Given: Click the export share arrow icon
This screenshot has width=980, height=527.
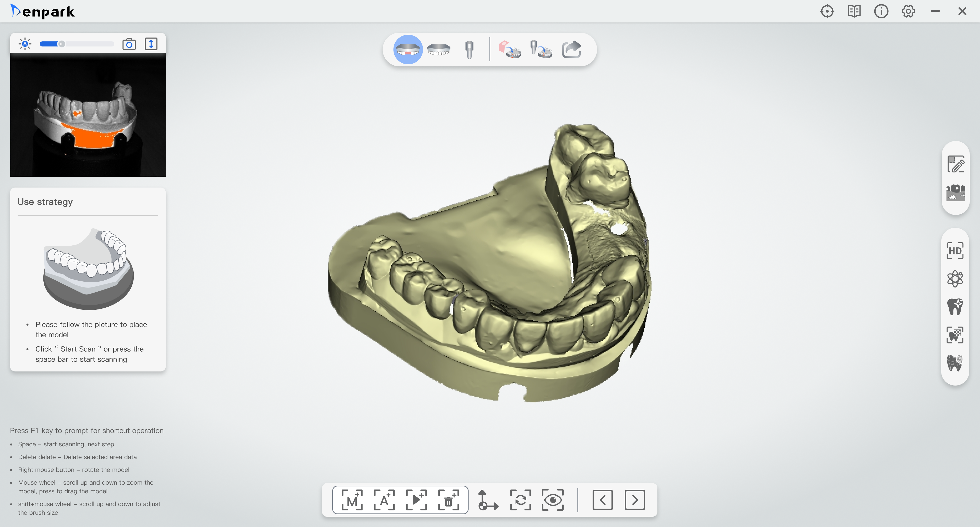Looking at the screenshot, I should (571, 50).
